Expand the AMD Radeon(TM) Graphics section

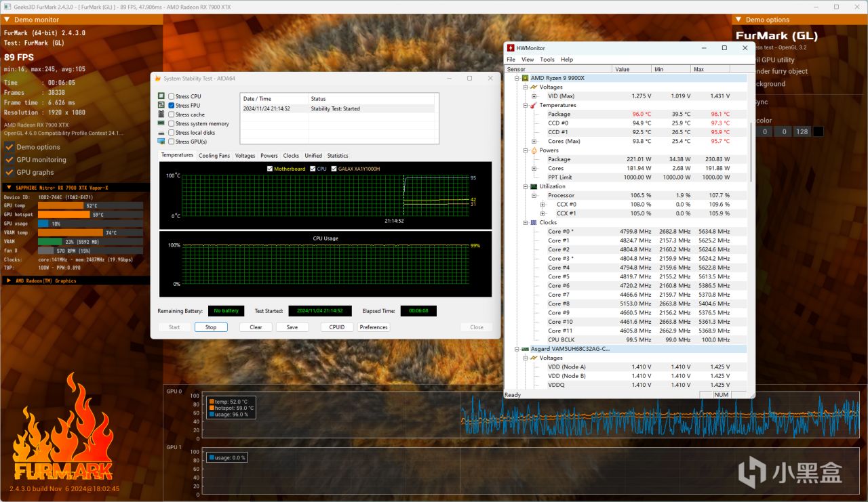[9, 280]
